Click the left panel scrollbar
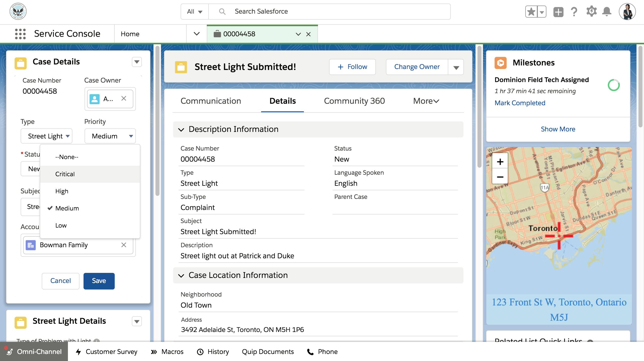 tap(157, 121)
